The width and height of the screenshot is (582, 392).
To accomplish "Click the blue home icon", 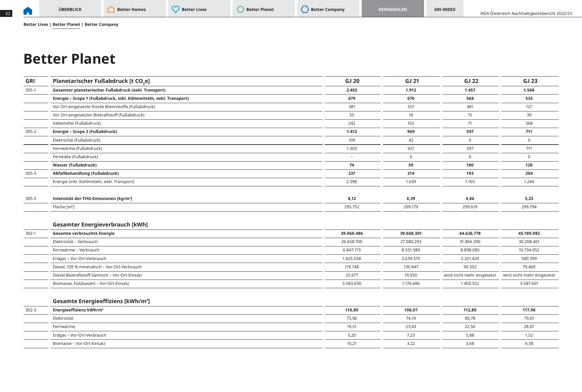I will coord(28,11).
